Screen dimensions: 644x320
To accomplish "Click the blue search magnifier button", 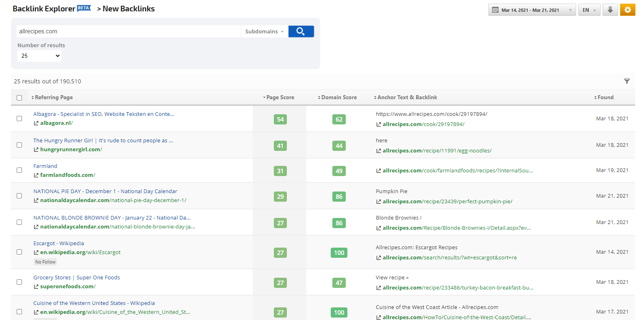I will click(301, 31).
